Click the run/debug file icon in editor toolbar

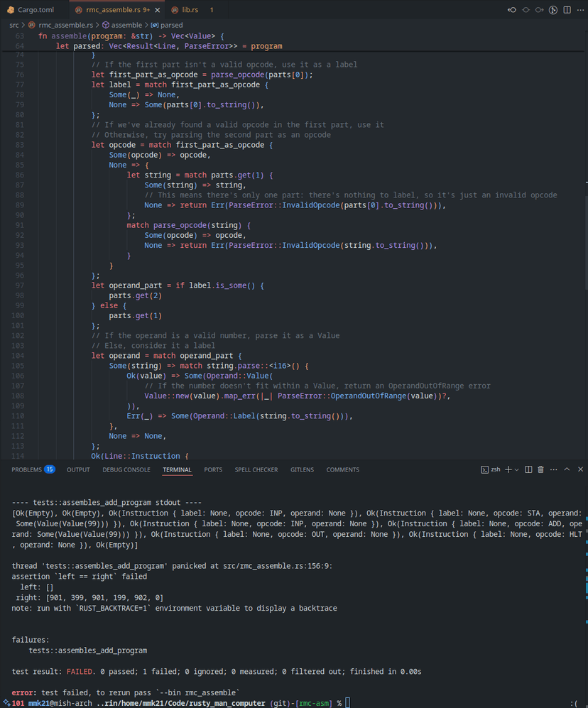pos(552,10)
